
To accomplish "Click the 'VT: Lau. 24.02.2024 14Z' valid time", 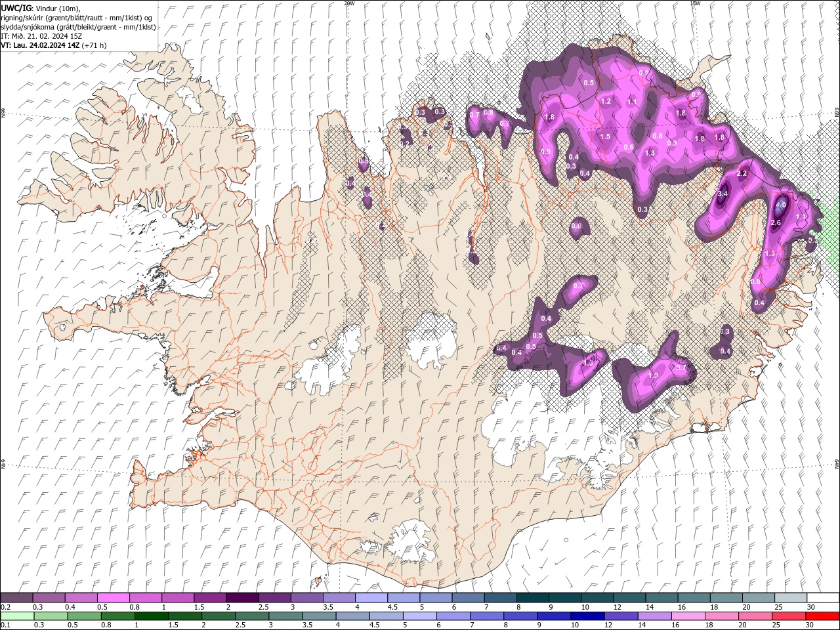I will point(40,45).
